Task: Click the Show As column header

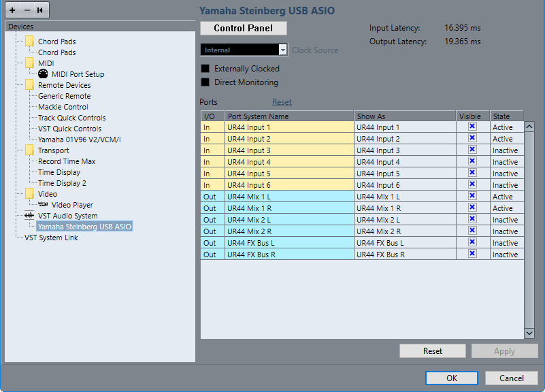Action: coord(405,116)
